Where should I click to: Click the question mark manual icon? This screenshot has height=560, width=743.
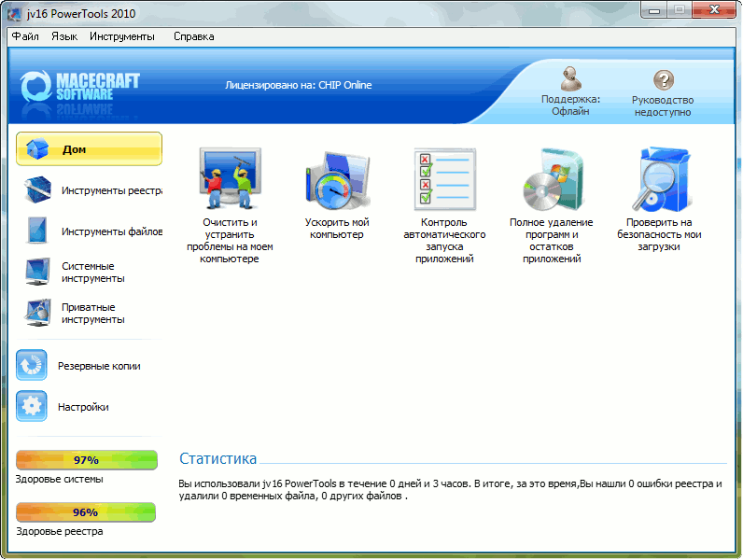pyautogui.click(x=664, y=80)
